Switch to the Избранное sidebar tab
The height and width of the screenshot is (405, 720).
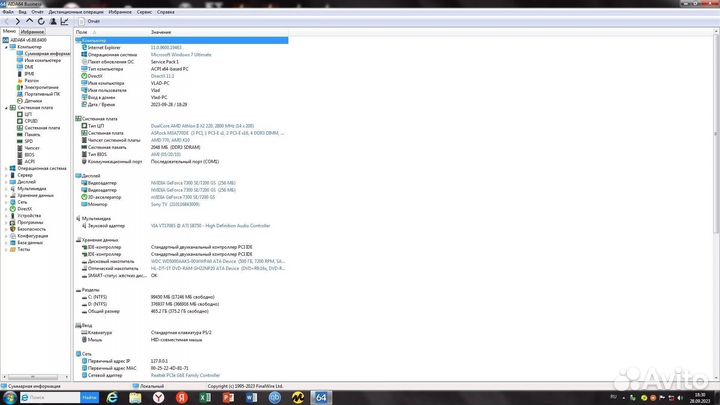(x=33, y=31)
